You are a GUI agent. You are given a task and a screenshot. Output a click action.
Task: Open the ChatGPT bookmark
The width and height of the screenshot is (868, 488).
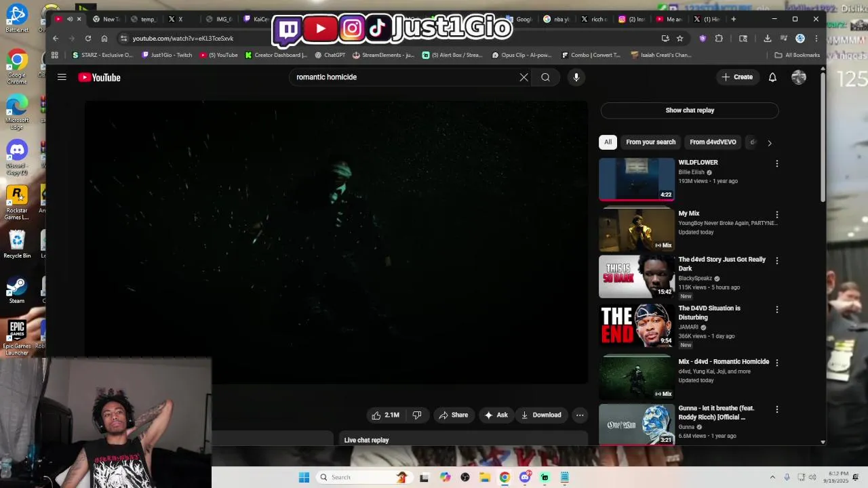click(330, 55)
